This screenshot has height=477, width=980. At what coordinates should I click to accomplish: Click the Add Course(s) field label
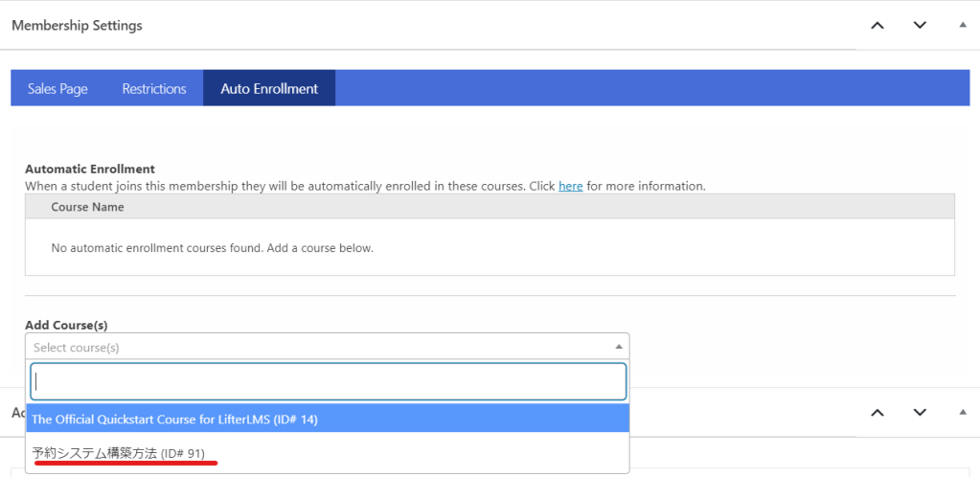coord(66,326)
